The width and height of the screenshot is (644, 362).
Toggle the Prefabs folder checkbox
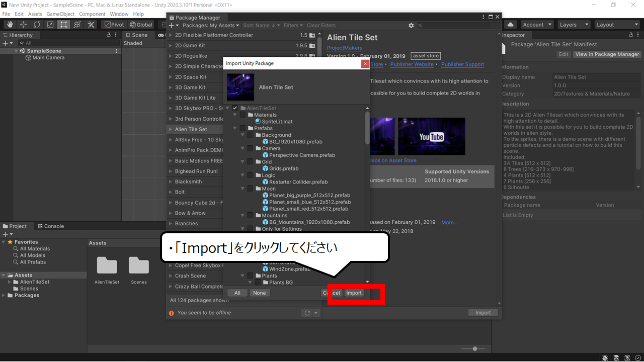243,128
